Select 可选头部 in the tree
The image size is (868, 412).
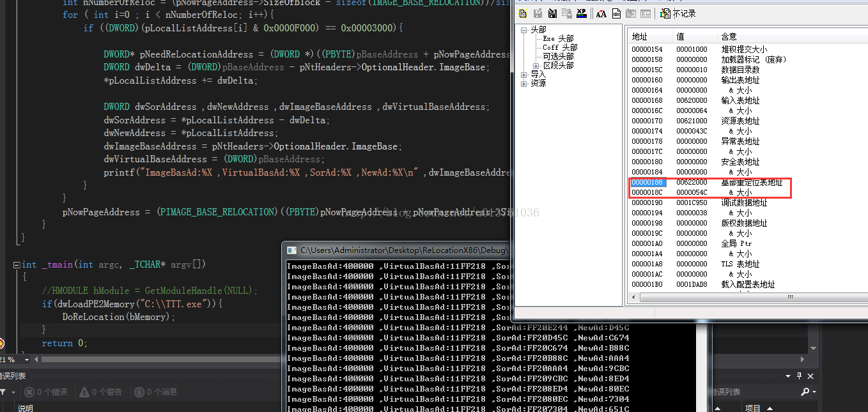[558, 56]
